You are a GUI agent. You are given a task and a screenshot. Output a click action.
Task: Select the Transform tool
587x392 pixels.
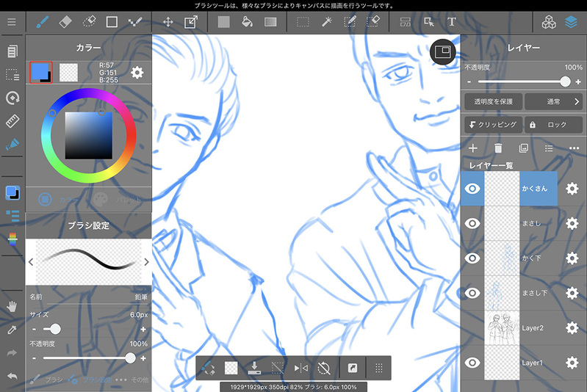(191, 22)
